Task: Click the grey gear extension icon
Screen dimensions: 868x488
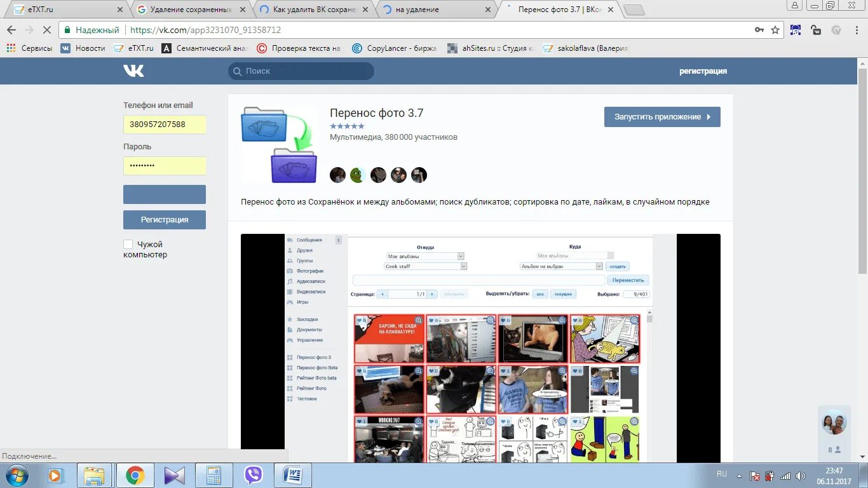Action: coord(836,30)
